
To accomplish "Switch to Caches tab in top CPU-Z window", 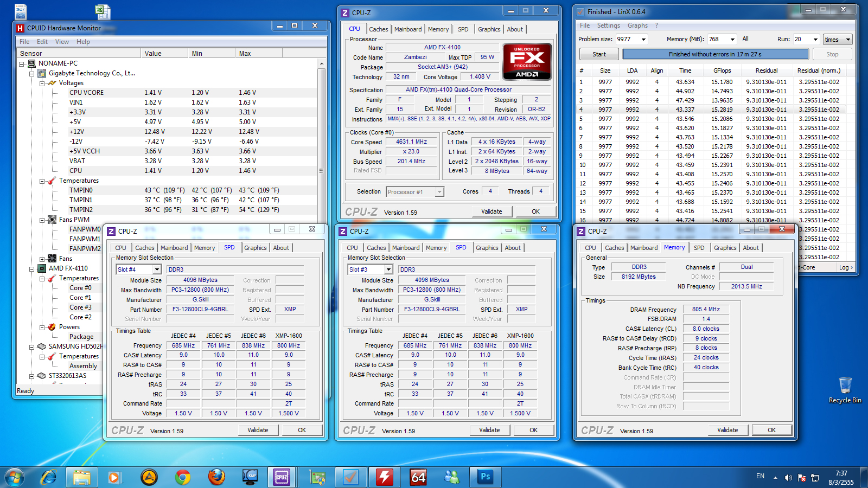I will click(x=378, y=29).
